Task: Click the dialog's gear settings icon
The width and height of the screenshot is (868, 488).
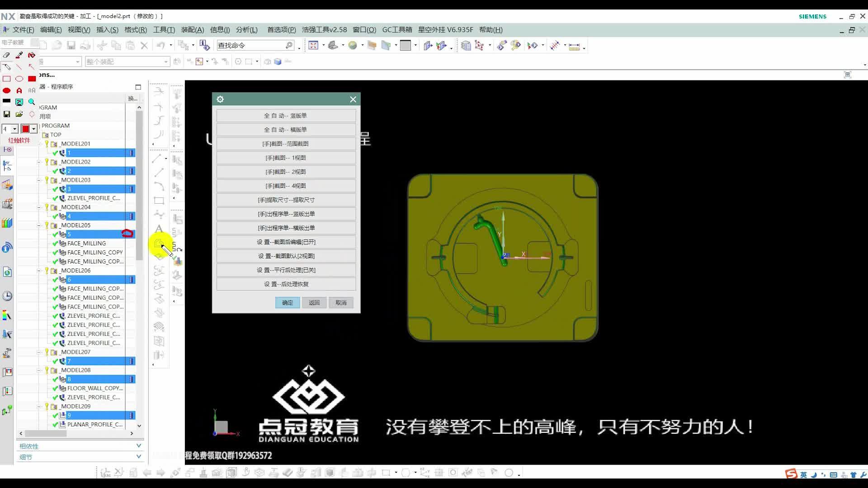Action: pyautogui.click(x=220, y=99)
